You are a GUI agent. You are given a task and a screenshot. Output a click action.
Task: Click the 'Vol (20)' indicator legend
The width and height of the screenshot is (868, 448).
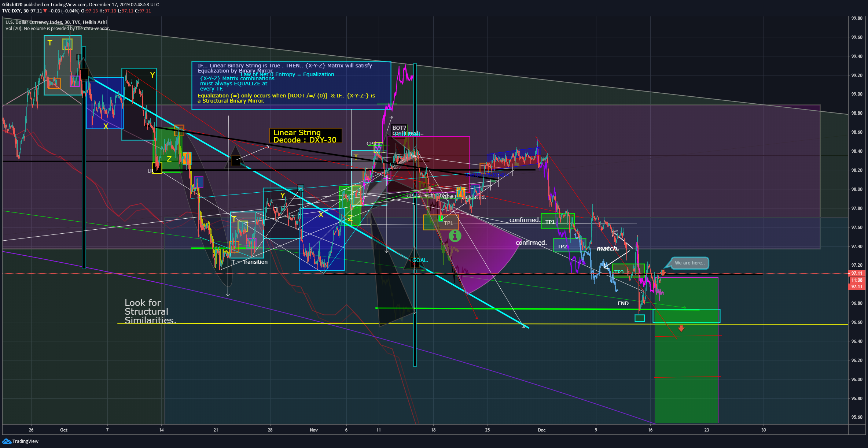pyautogui.click(x=58, y=29)
